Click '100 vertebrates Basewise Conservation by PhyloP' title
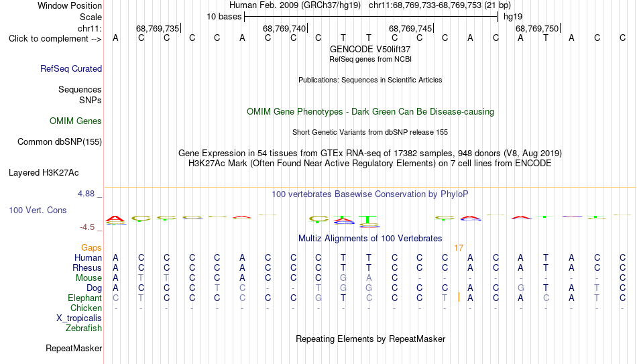The height and width of the screenshot is (364, 637). click(x=370, y=194)
